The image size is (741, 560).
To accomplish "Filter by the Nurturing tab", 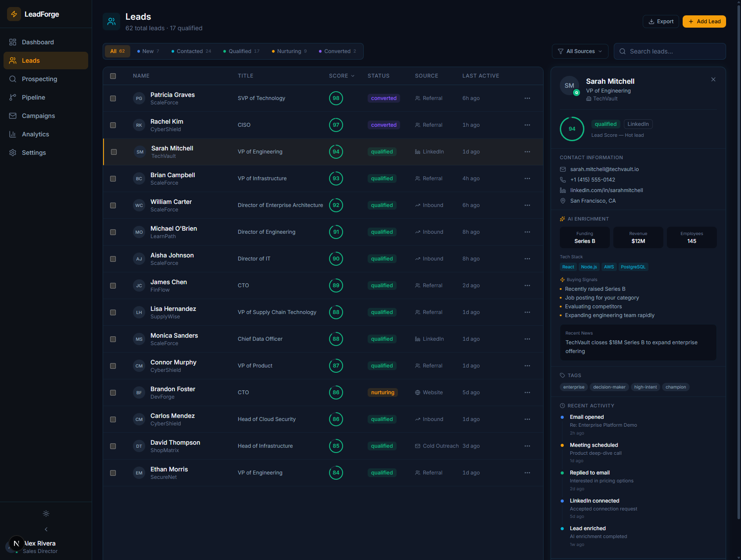I will coord(289,51).
